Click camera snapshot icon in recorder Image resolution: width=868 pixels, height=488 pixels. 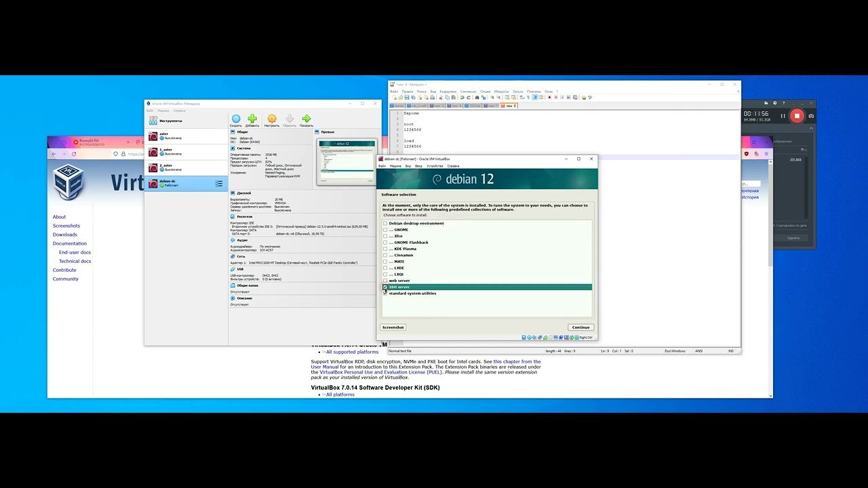coord(811,116)
